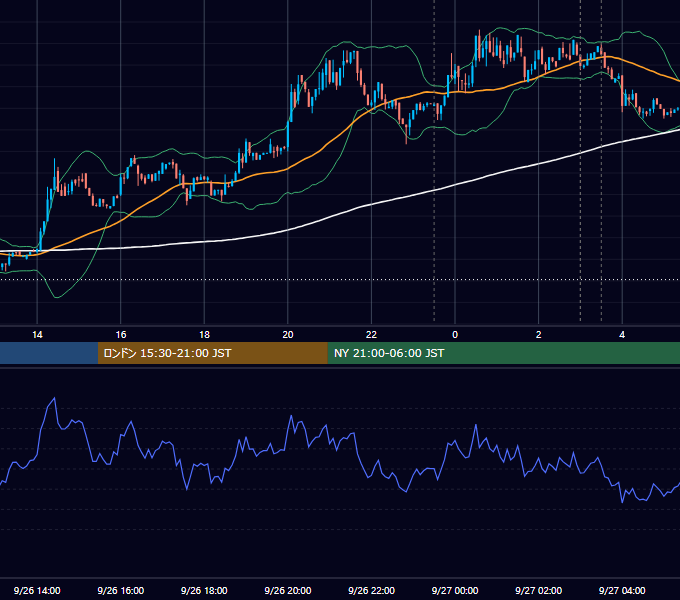The image size is (680, 600).
Task: Click the 9/26 16:00 date label
Action: coord(121,590)
